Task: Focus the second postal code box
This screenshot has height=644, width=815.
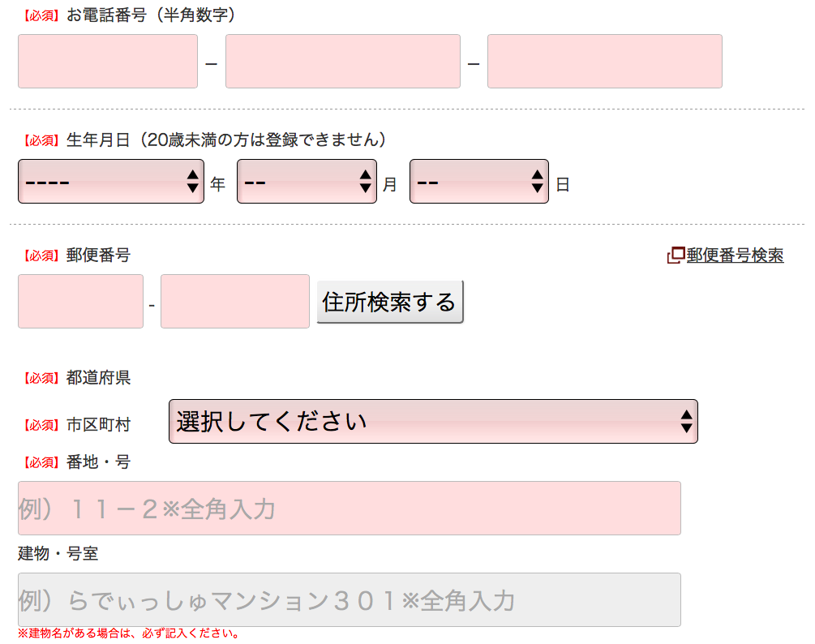Action: pos(235,301)
